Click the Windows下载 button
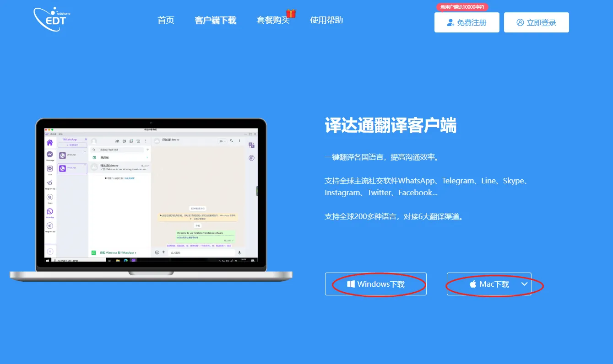The image size is (613, 364). click(x=375, y=284)
